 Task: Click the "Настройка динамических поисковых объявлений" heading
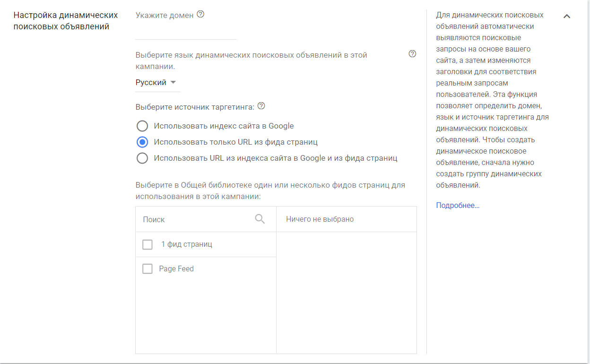point(65,21)
